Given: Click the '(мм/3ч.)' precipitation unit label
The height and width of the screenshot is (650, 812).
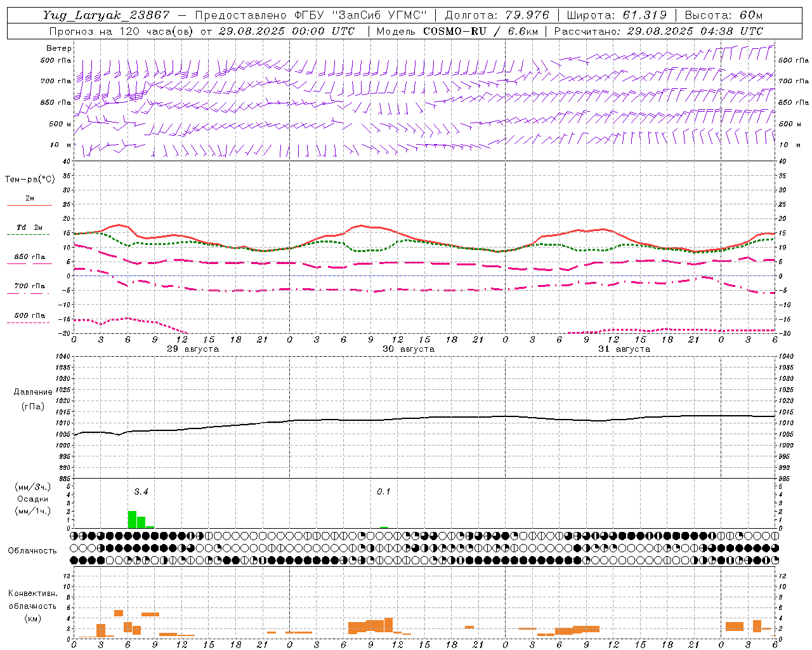Looking at the screenshot, I should (33, 487).
